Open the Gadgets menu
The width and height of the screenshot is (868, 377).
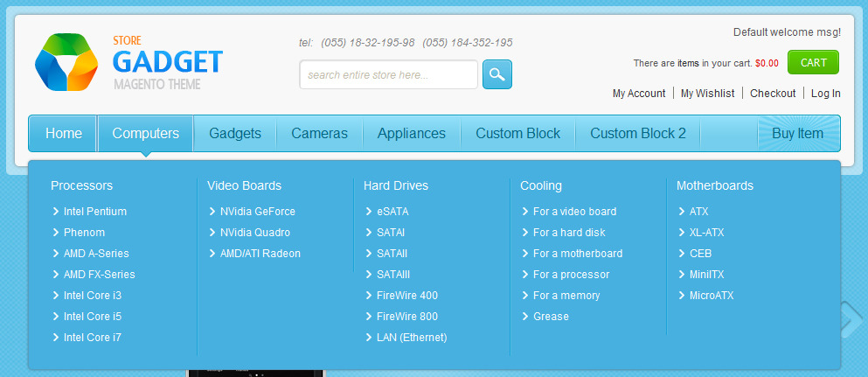[x=235, y=134]
